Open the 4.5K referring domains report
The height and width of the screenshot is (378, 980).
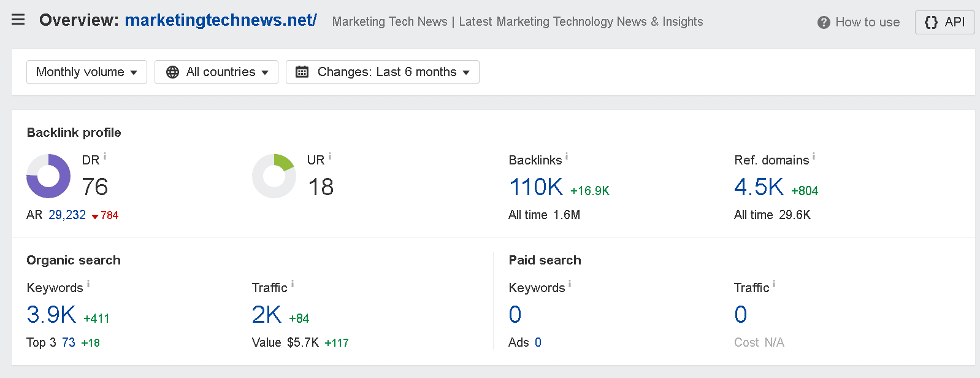click(x=759, y=187)
